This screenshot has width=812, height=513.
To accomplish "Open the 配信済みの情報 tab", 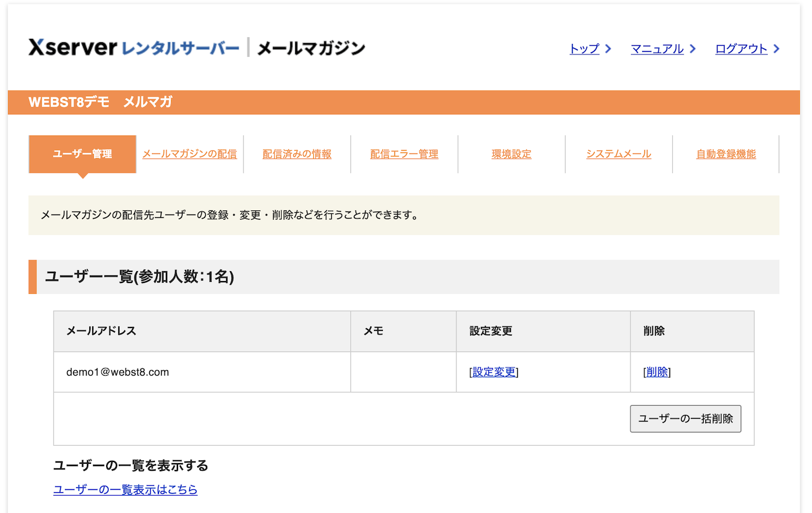I will point(297,154).
